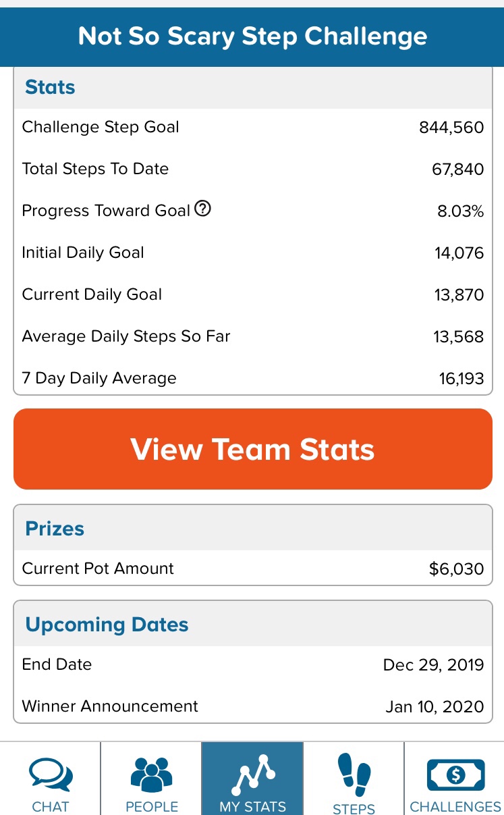Open the People group icon

pos(151,774)
